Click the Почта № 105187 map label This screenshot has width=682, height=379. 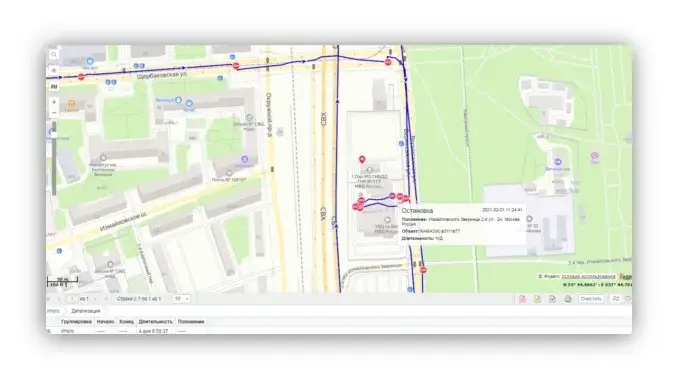(x=229, y=180)
